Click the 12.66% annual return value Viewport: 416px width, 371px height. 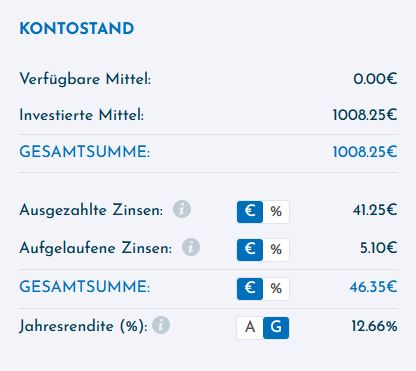point(374,326)
